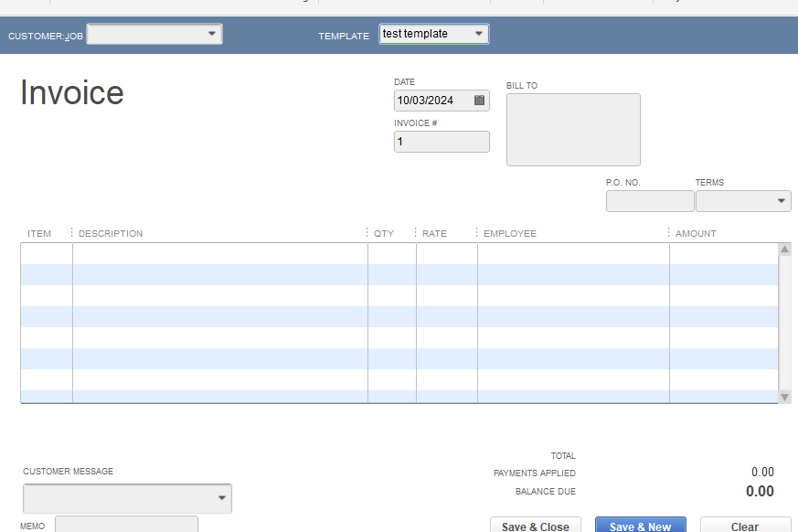Image resolution: width=798 pixels, height=532 pixels.
Task: Click the scrollbar down arrow
Action: (x=784, y=396)
